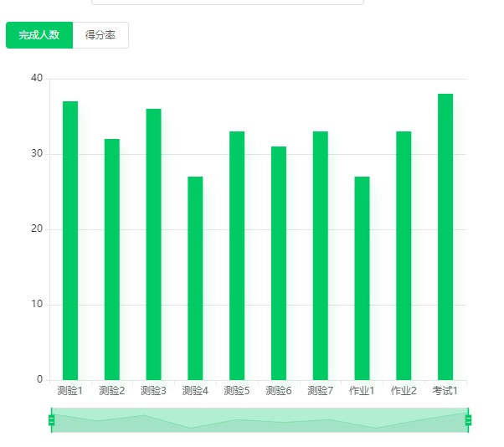Image resolution: width=504 pixels, height=447 pixels.
Task: Select the 测验6 data bar
Action: pos(279,263)
